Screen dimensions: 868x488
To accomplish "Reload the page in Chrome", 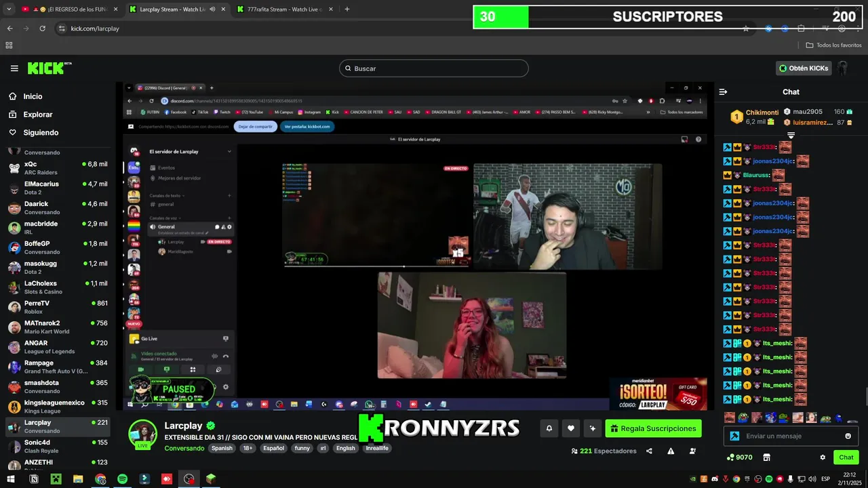I will click(x=42, y=28).
